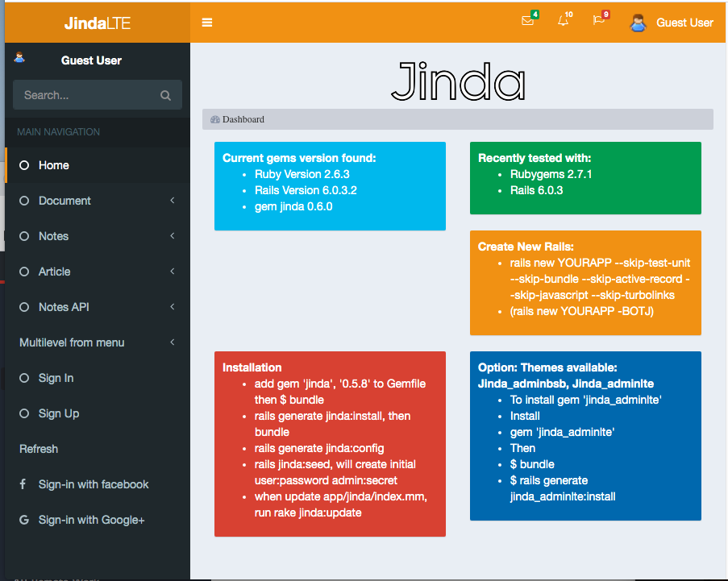The image size is (728, 581).
Task: Click the MAIN NAVIGATION header label
Action: [59, 132]
